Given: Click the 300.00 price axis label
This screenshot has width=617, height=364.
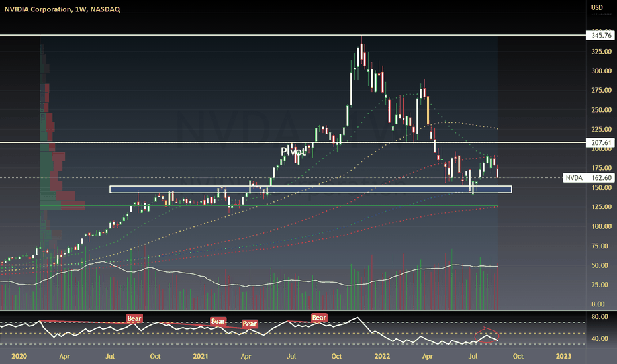Looking at the screenshot, I should [602, 71].
